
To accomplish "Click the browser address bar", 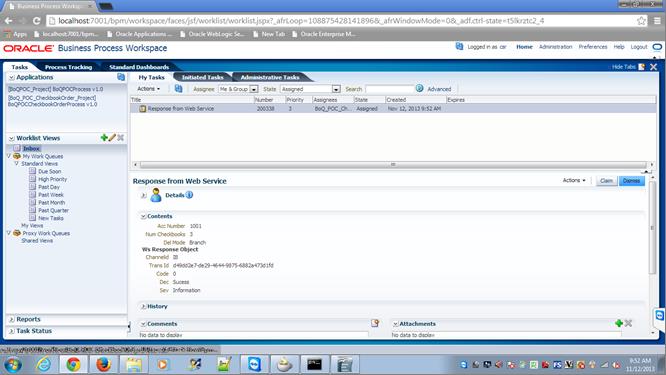I will coord(342,20).
